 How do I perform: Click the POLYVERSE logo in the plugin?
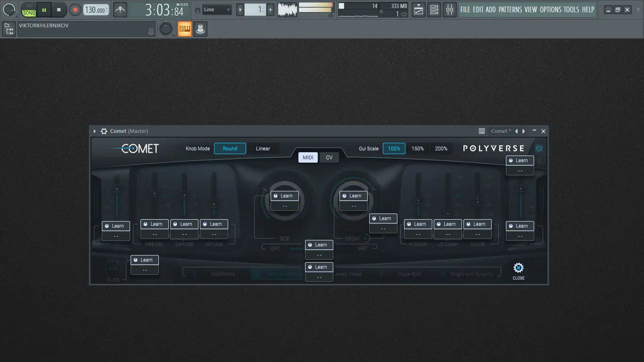[x=494, y=148]
